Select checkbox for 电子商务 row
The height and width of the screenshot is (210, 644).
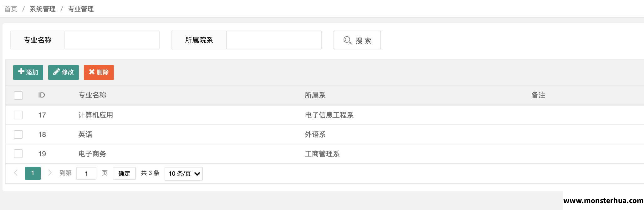click(x=18, y=154)
